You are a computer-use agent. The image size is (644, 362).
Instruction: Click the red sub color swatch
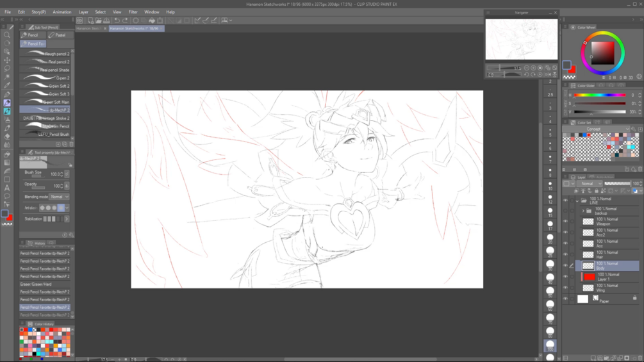(x=572, y=69)
